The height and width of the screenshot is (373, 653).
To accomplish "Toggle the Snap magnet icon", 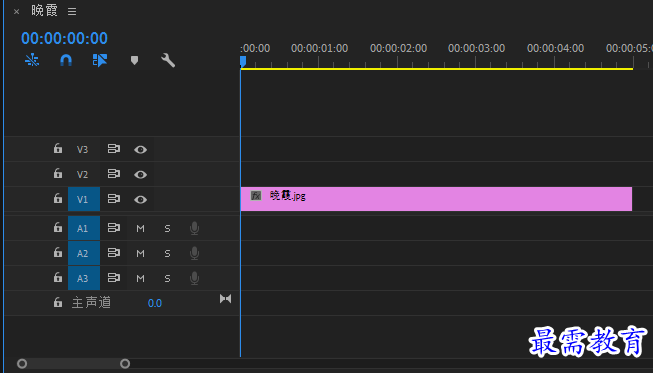I will (x=66, y=60).
